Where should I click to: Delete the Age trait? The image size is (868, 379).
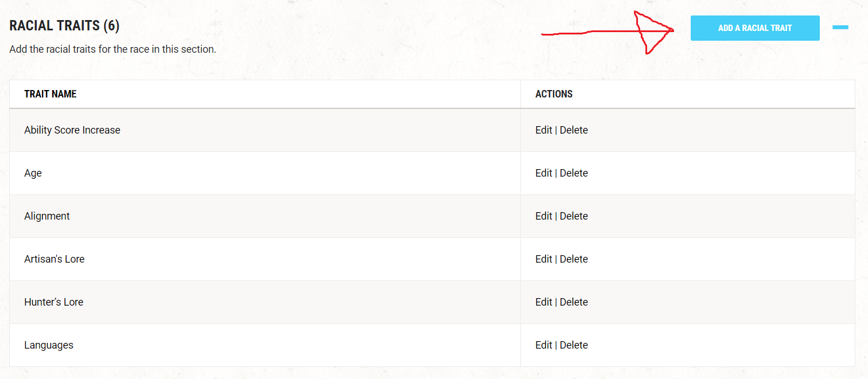(574, 173)
